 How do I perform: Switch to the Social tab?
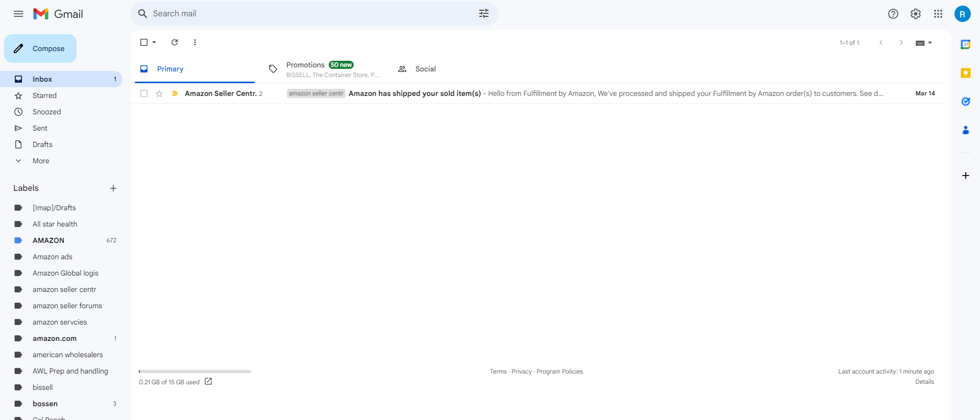(x=453, y=69)
